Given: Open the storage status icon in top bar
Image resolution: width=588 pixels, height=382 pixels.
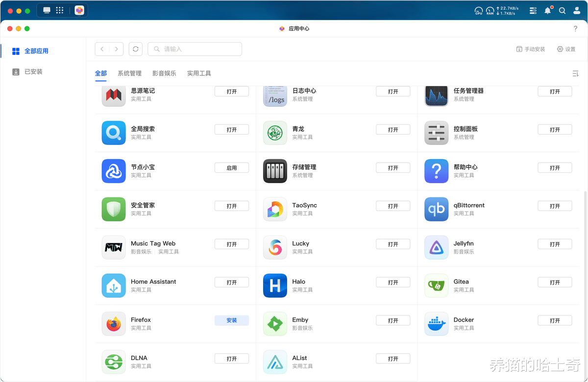Looking at the screenshot, I should click(x=533, y=10).
